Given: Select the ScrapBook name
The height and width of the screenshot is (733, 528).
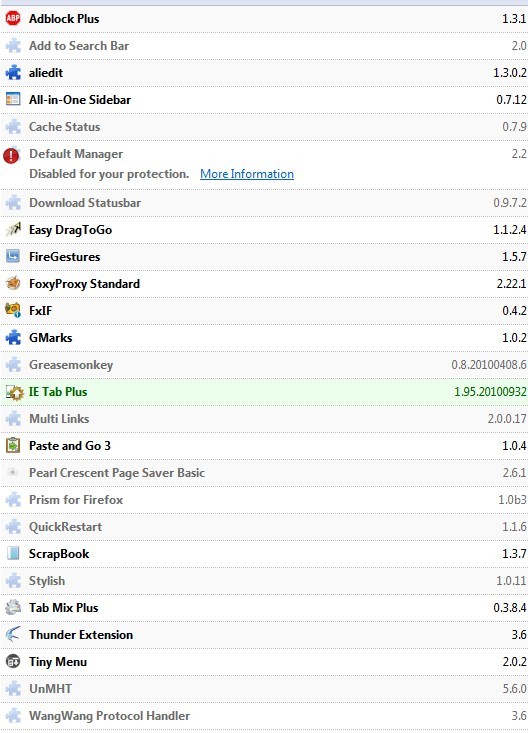Looking at the screenshot, I should click(59, 554).
